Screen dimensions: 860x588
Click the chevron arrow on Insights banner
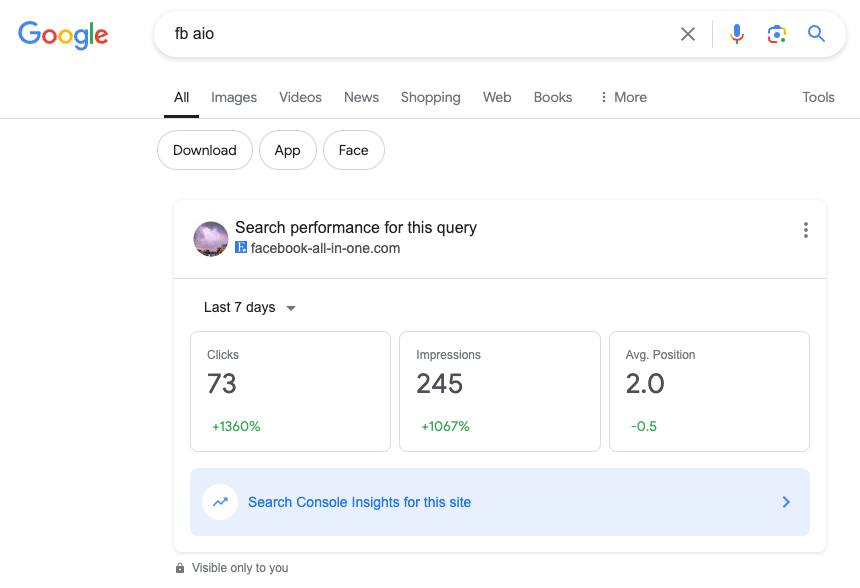(786, 502)
